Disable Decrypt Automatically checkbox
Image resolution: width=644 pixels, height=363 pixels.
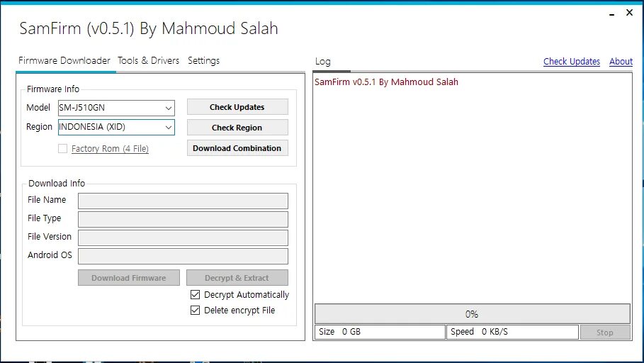click(x=195, y=295)
